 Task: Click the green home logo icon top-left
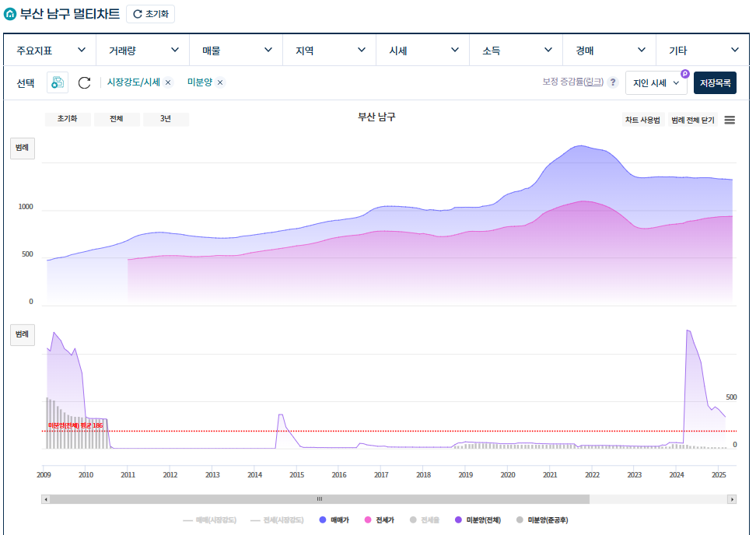11,12
